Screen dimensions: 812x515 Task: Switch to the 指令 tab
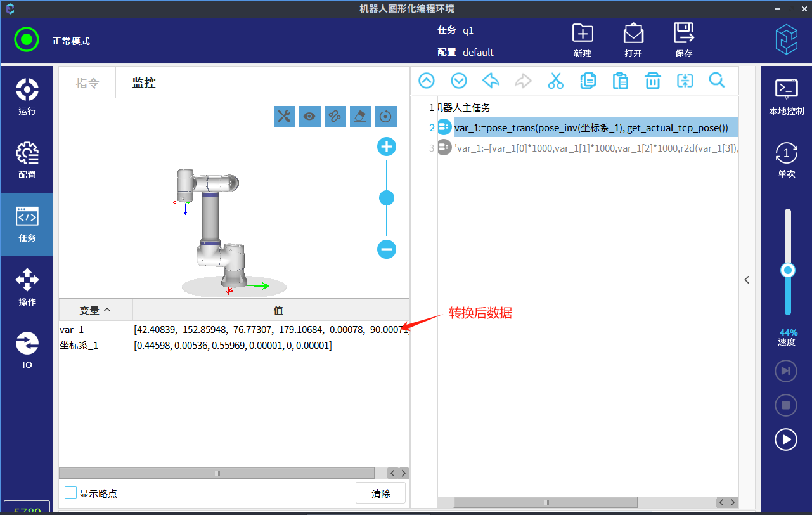[x=87, y=83]
